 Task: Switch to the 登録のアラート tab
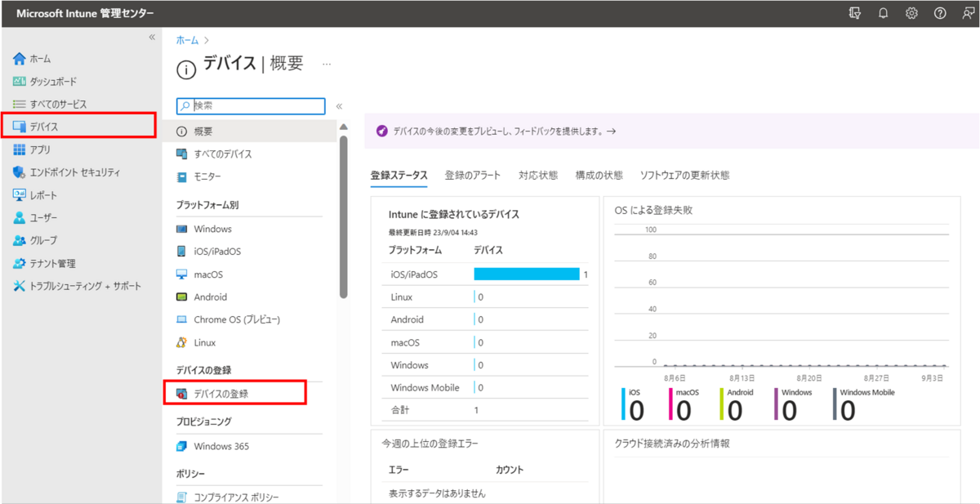(x=473, y=176)
